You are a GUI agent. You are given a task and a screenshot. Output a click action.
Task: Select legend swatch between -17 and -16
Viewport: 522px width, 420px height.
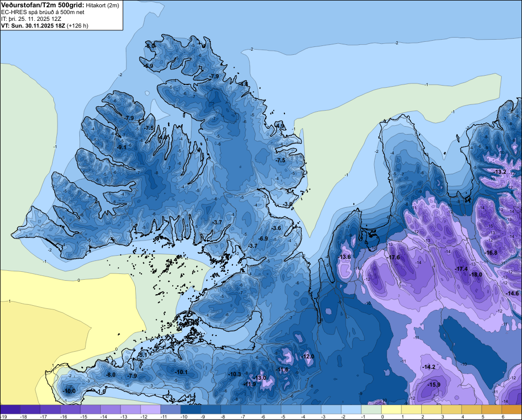(x=50, y=410)
